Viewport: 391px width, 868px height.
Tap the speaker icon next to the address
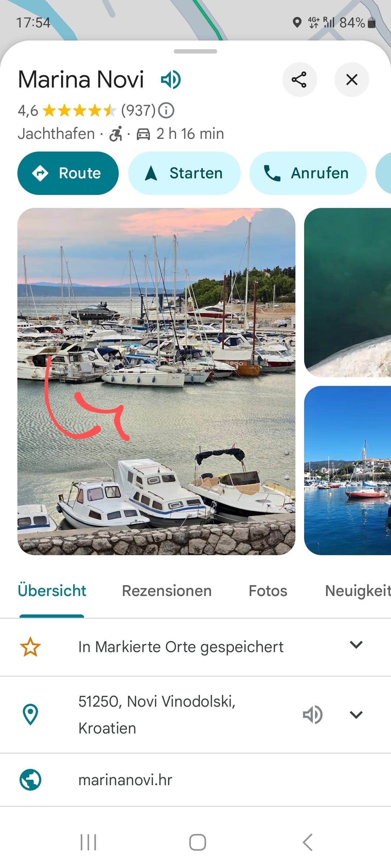tap(312, 715)
